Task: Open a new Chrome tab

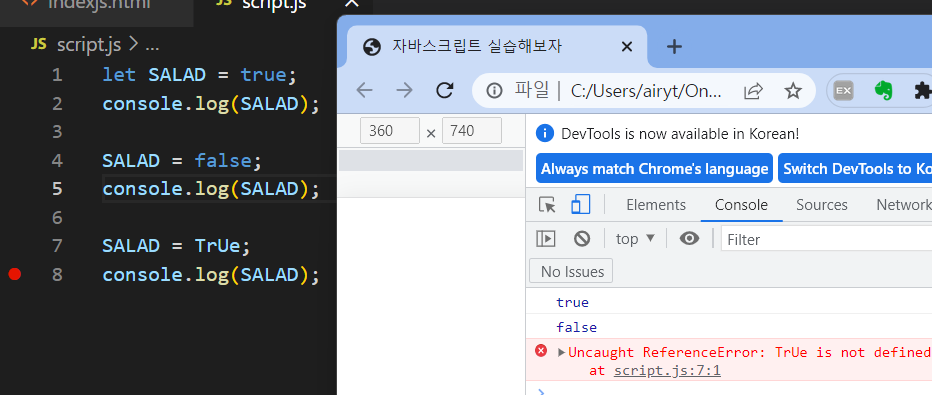Action: pyautogui.click(x=674, y=46)
